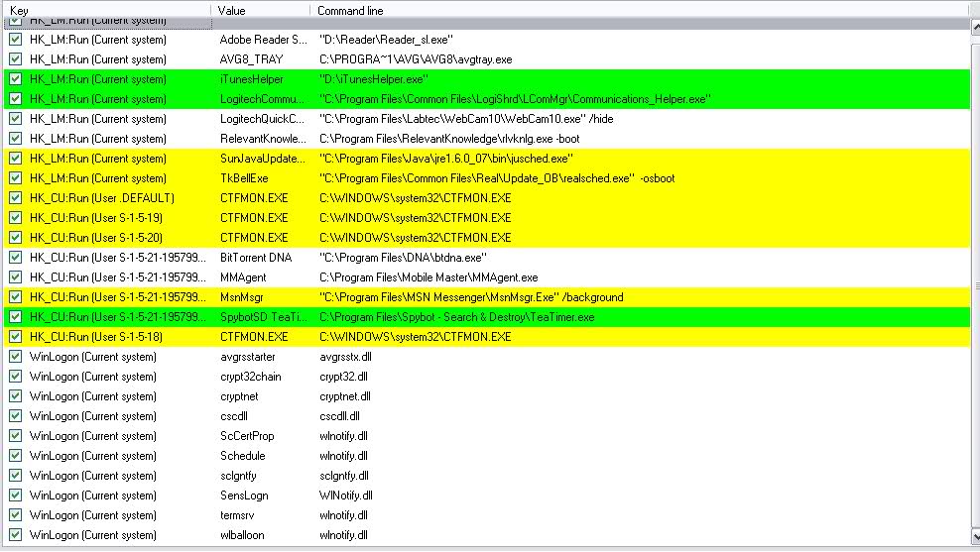
Task: Select the cryptnet value cell
Action: tap(239, 395)
